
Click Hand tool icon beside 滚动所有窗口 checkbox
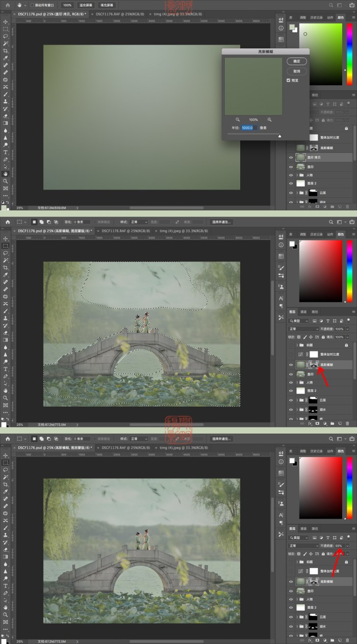(19, 5)
